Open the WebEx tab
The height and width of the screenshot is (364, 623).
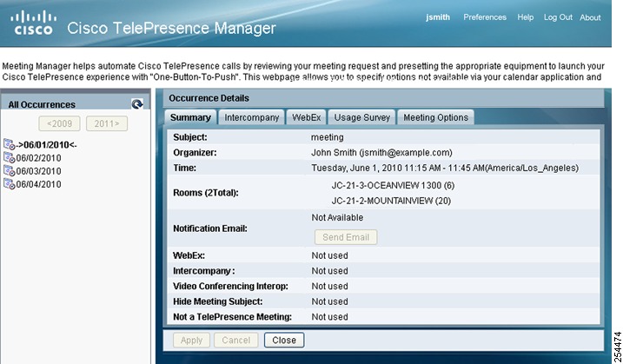pos(307,117)
